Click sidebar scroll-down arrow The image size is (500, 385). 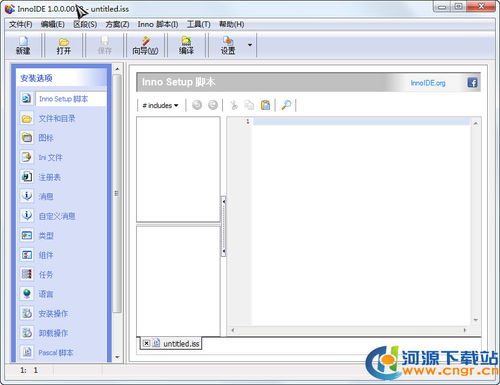[117, 357]
